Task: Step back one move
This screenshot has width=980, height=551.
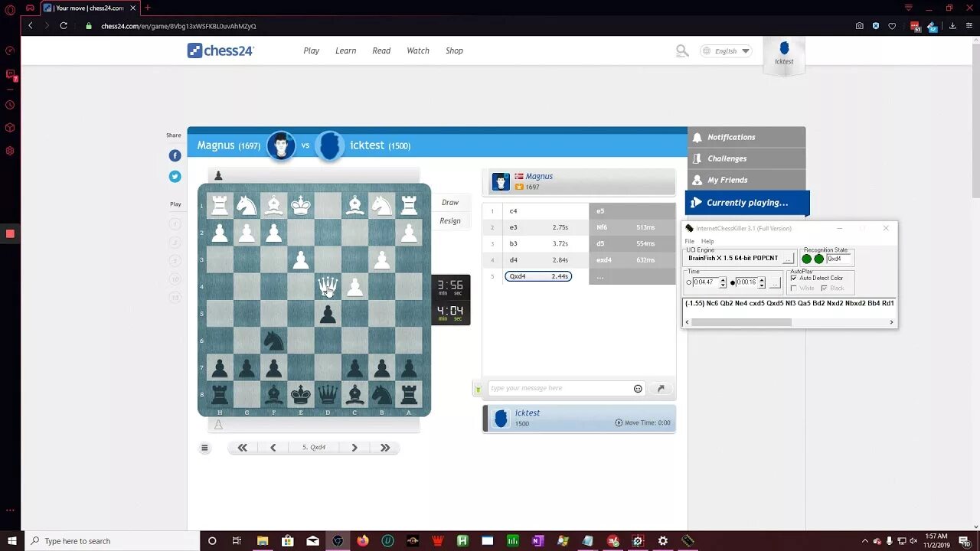Action: (x=273, y=448)
